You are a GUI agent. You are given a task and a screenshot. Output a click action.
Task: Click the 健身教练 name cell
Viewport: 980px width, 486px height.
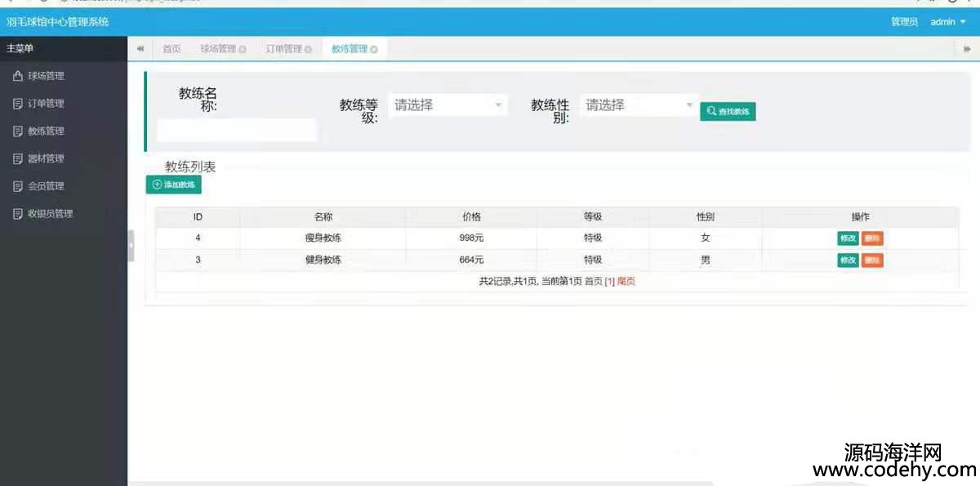pos(323,261)
